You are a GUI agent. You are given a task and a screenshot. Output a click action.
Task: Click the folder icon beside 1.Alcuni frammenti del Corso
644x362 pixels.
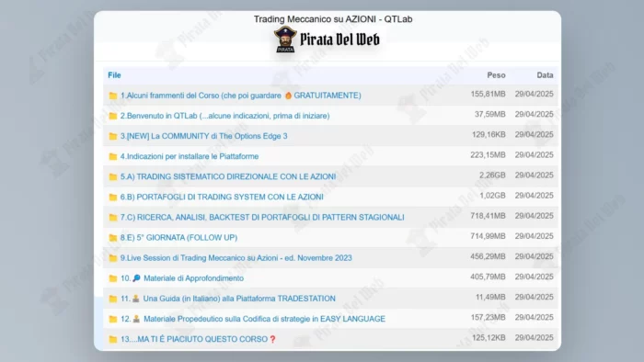click(x=113, y=96)
